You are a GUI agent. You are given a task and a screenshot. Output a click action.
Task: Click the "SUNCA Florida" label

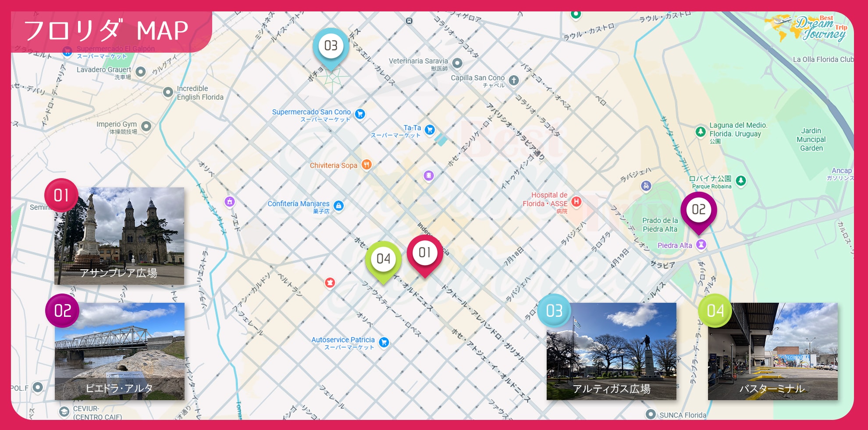[683, 415]
